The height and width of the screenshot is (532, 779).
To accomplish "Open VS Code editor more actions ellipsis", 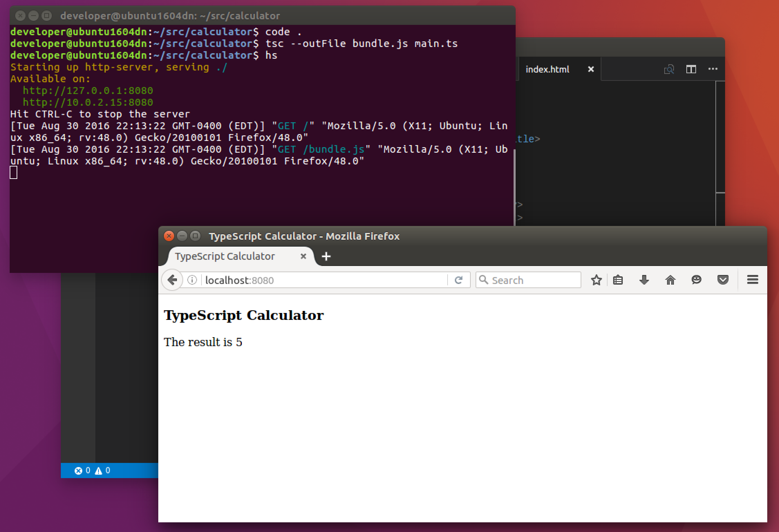I will (713, 69).
